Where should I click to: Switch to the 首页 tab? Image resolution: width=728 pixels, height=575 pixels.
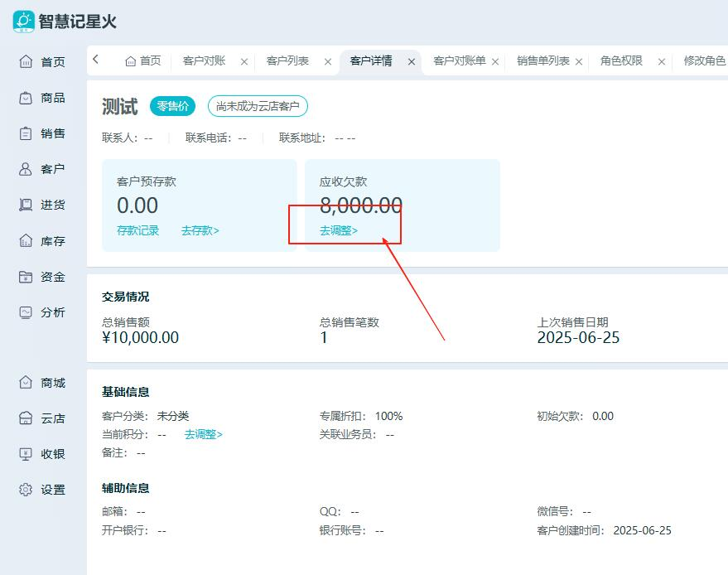pyautogui.click(x=143, y=60)
